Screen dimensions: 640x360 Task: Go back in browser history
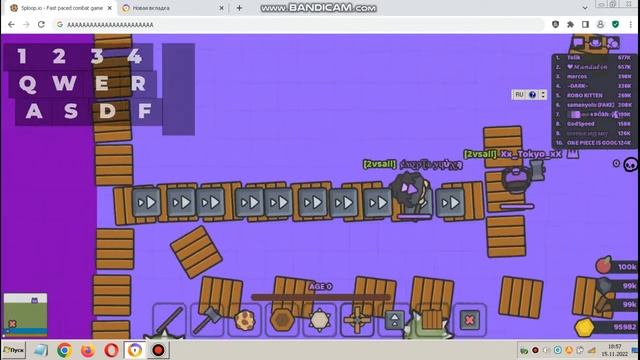[x=11, y=24]
